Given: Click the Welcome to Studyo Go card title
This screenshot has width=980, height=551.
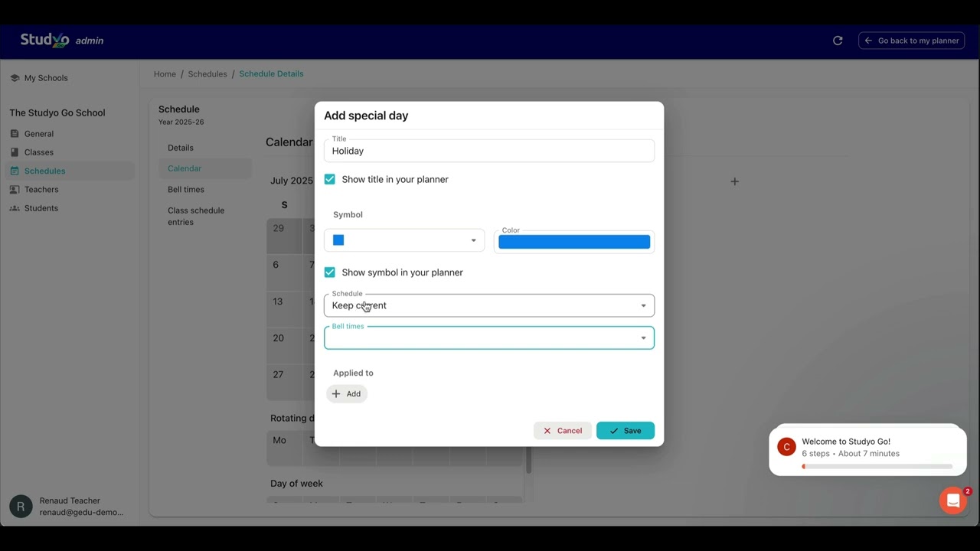Looking at the screenshot, I should point(846,442).
